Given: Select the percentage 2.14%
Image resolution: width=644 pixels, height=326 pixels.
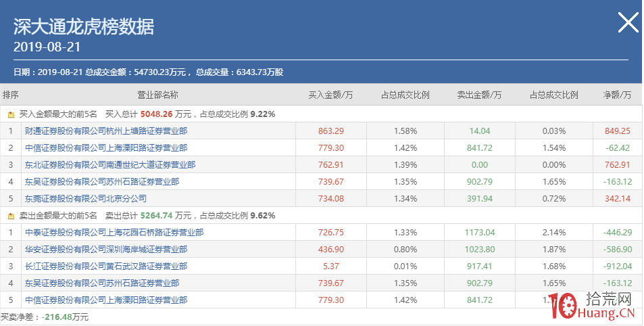Looking at the screenshot, I should [x=554, y=233].
